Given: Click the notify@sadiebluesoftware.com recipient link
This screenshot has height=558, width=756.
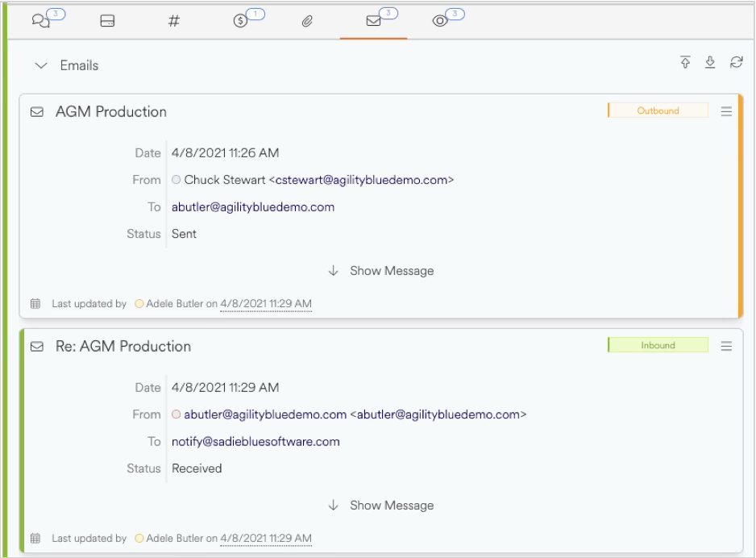Looking at the screenshot, I should 255,442.
